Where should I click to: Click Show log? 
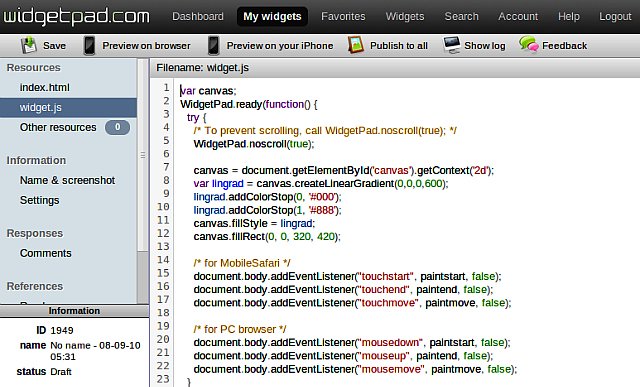coord(485,46)
